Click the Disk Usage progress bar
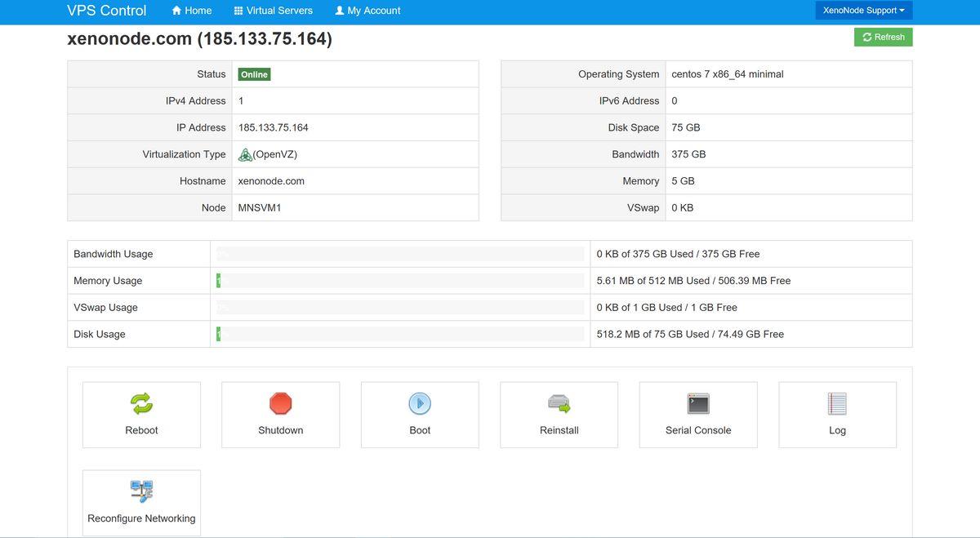The height and width of the screenshot is (538, 980). 399,334
